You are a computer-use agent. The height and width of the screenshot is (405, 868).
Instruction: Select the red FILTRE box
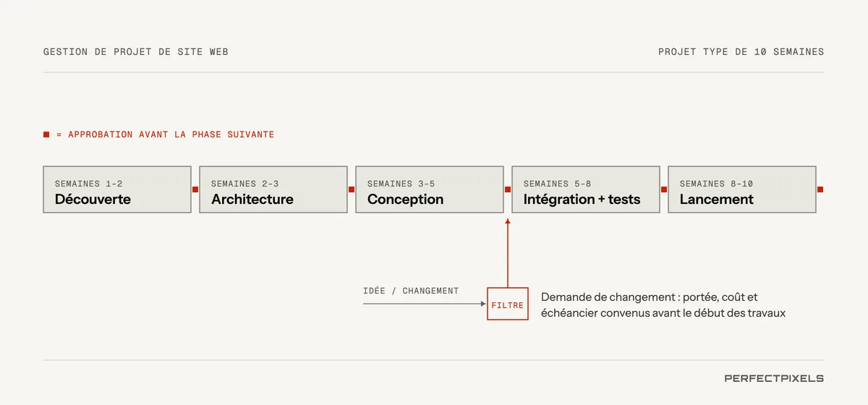point(508,304)
